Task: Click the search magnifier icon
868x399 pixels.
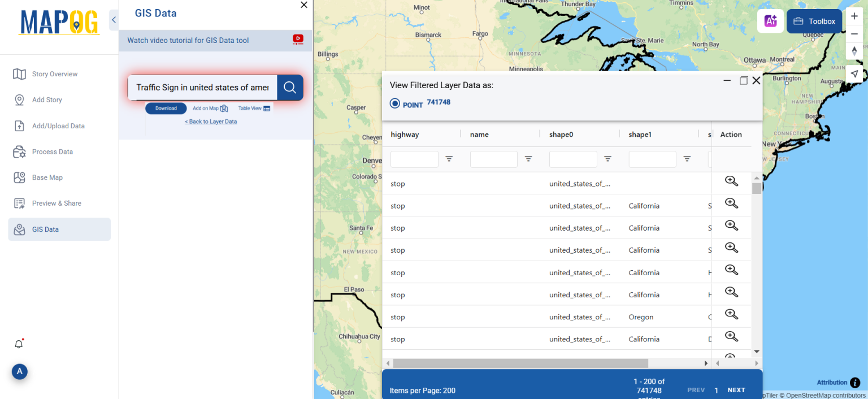Action: pyautogui.click(x=290, y=88)
